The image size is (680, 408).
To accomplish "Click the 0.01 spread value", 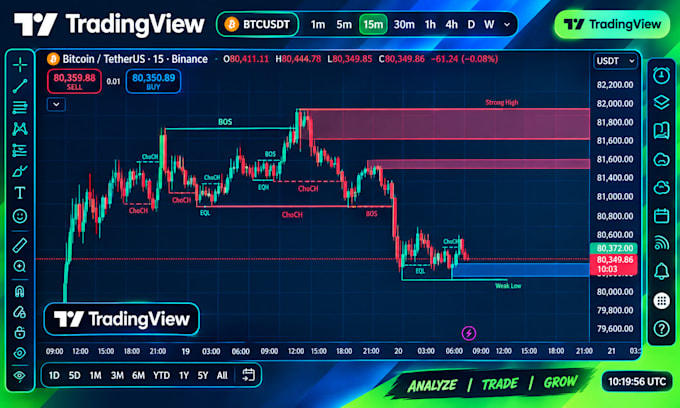I will pyautogui.click(x=113, y=81).
